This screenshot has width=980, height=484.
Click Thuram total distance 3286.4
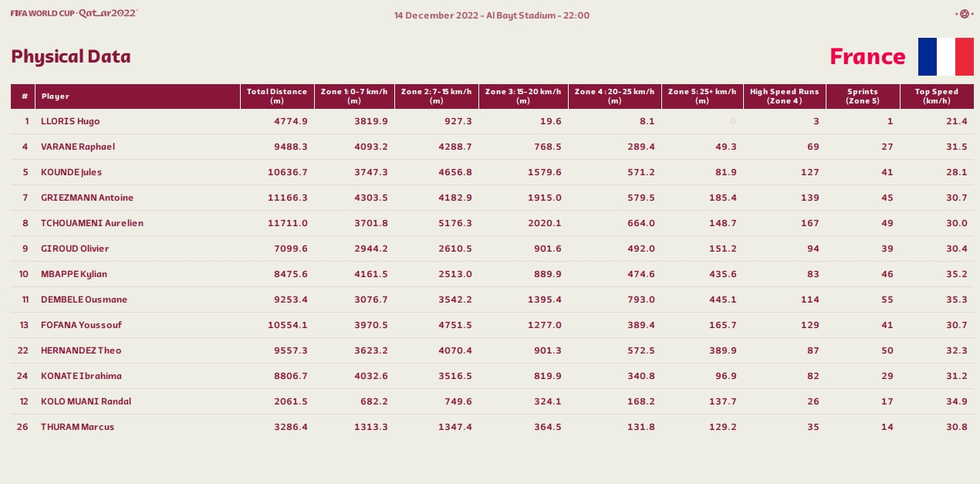pyautogui.click(x=291, y=427)
